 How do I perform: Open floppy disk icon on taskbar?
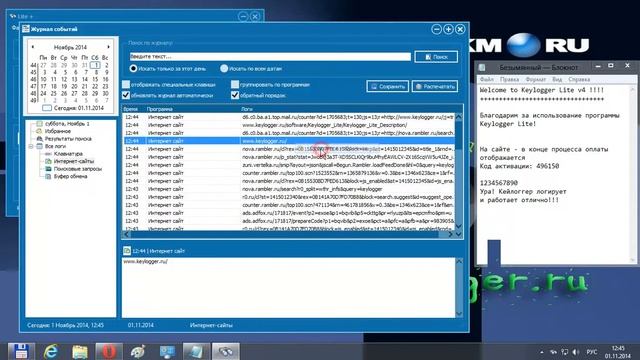20,351
